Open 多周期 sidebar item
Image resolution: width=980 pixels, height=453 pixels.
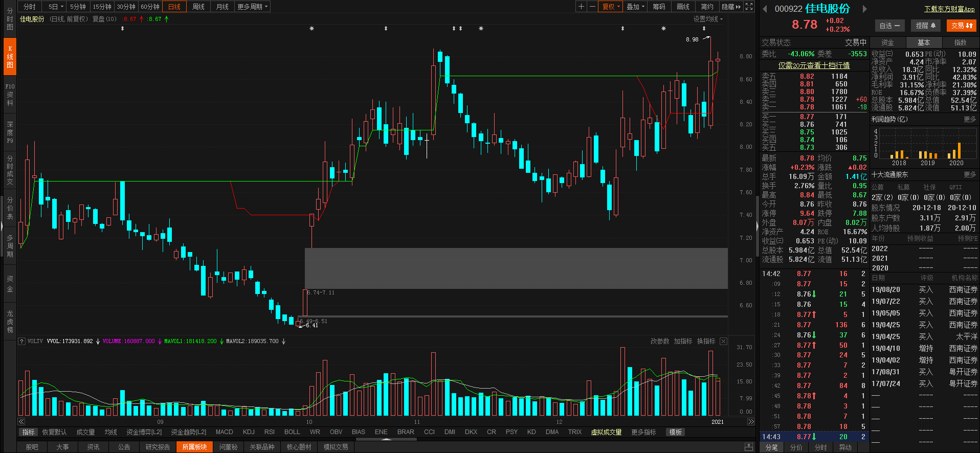pos(10,246)
